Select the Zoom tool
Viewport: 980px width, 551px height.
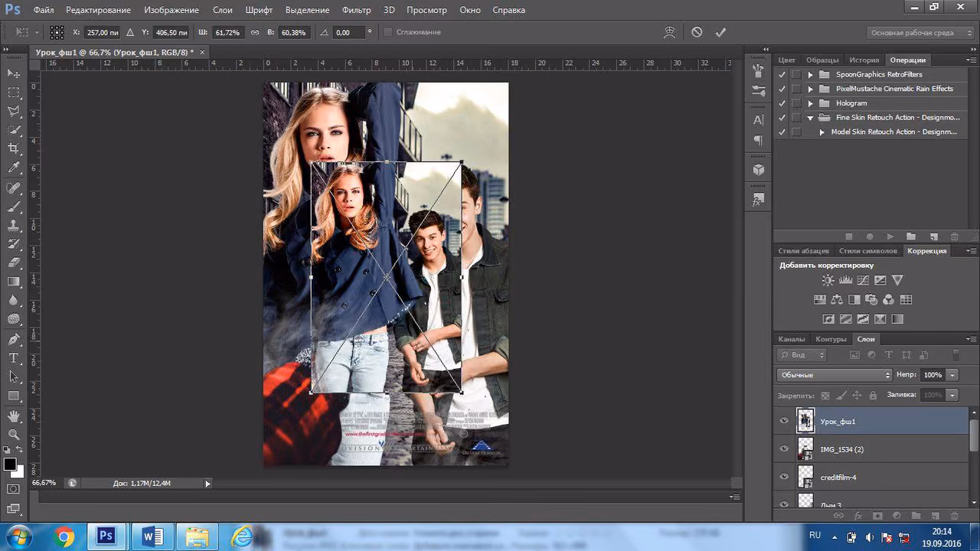(14, 435)
